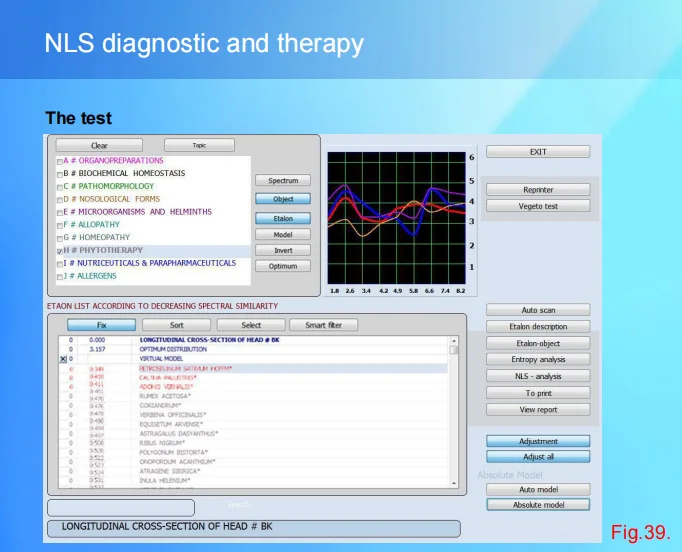Click the Spectrum button
This screenshot has height=552, width=682.
(x=283, y=181)
